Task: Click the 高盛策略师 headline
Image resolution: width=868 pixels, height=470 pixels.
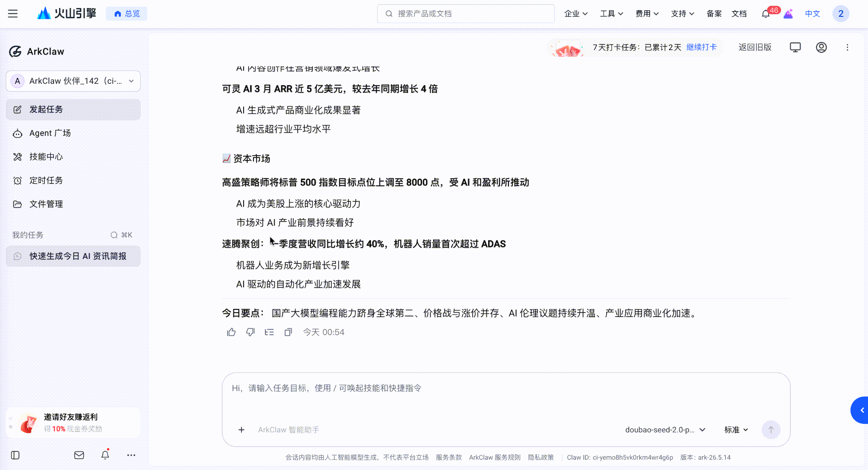Action: pos(376,183)
